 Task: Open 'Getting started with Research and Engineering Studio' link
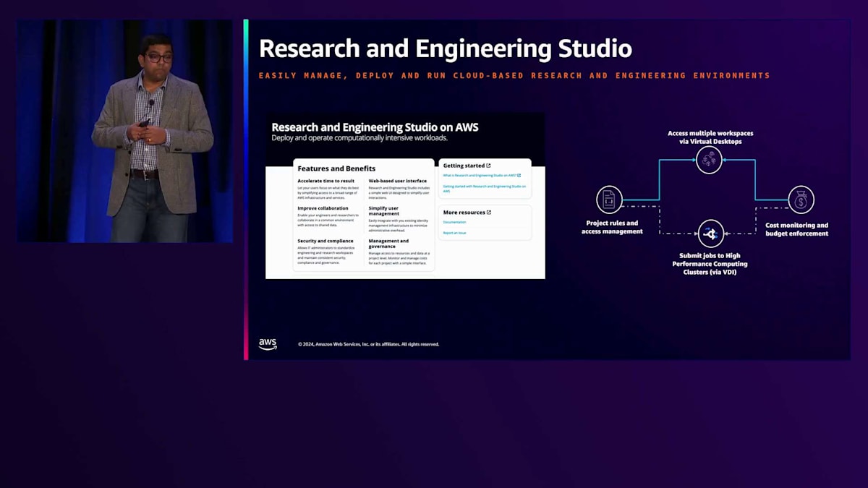pyautogui.click(x=485, y=189)
